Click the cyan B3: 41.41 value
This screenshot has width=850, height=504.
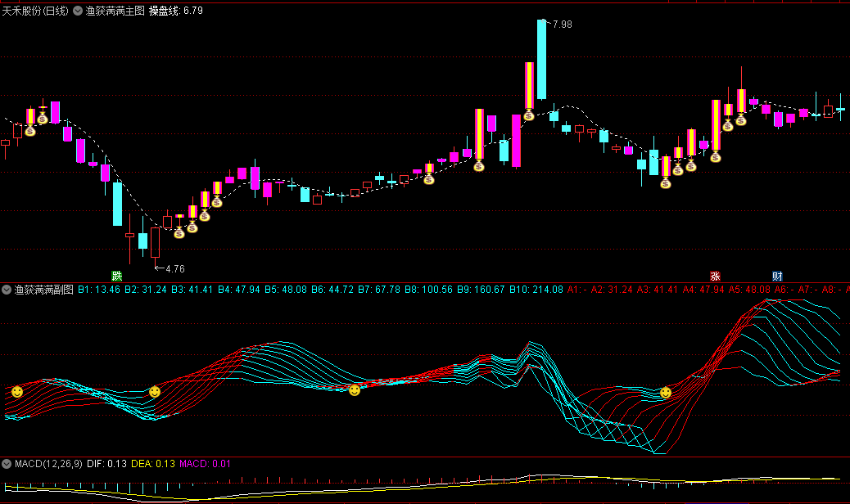(x=192, y=290)
